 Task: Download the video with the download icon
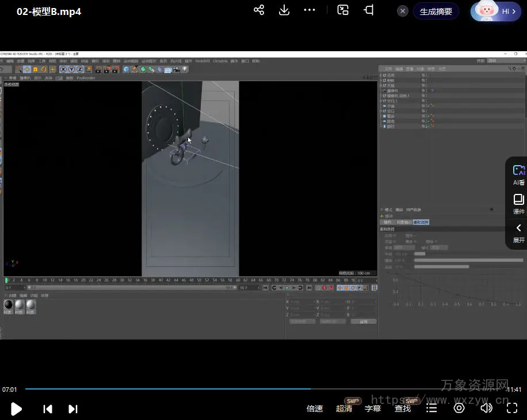pos(284,10)
